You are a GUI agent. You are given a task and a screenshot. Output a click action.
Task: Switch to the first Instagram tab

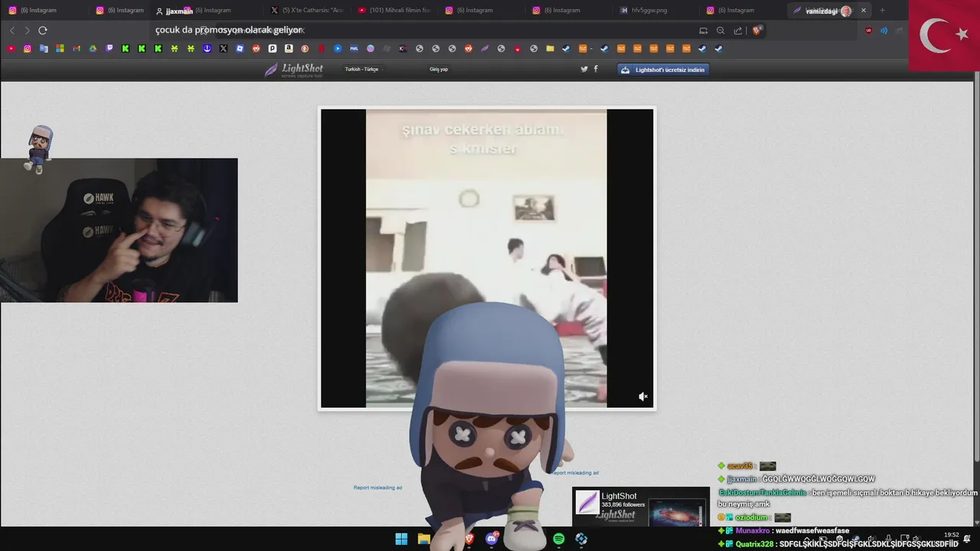click(44, 10)
